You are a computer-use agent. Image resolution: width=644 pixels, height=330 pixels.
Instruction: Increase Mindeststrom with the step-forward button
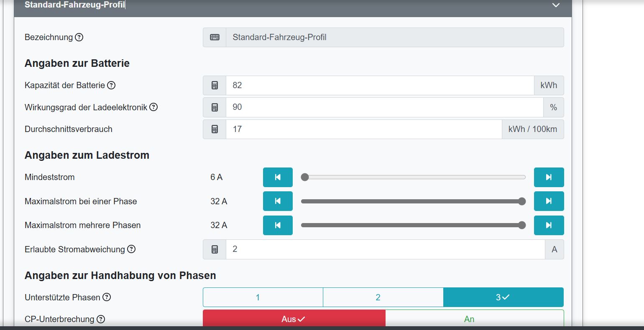(x=549, y=177)
